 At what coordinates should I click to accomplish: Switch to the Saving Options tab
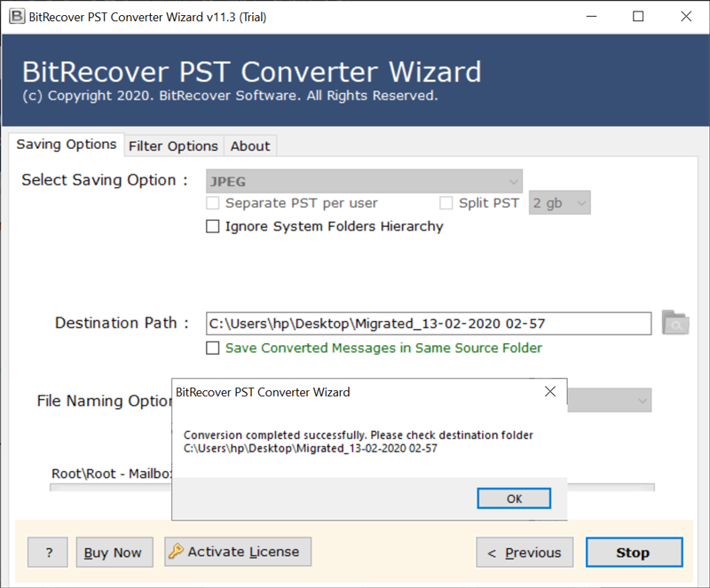pyautogui.click(x=67, y=145)
